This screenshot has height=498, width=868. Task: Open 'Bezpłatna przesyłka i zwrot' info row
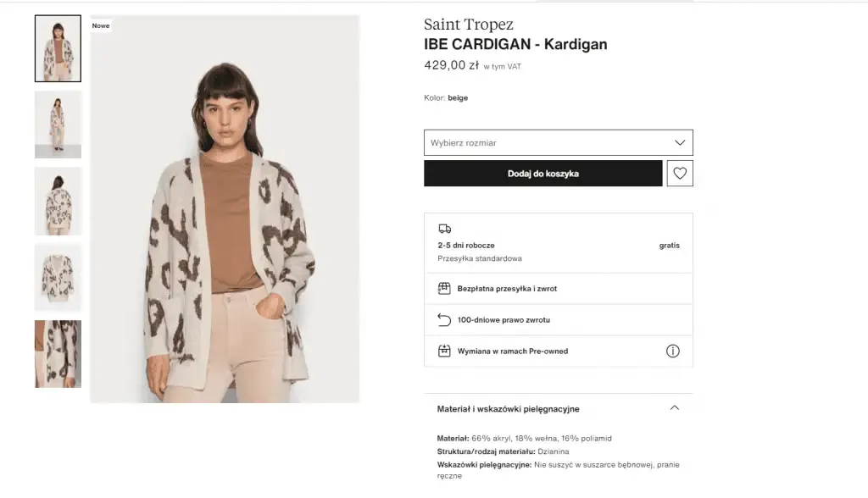coord(507,289)
